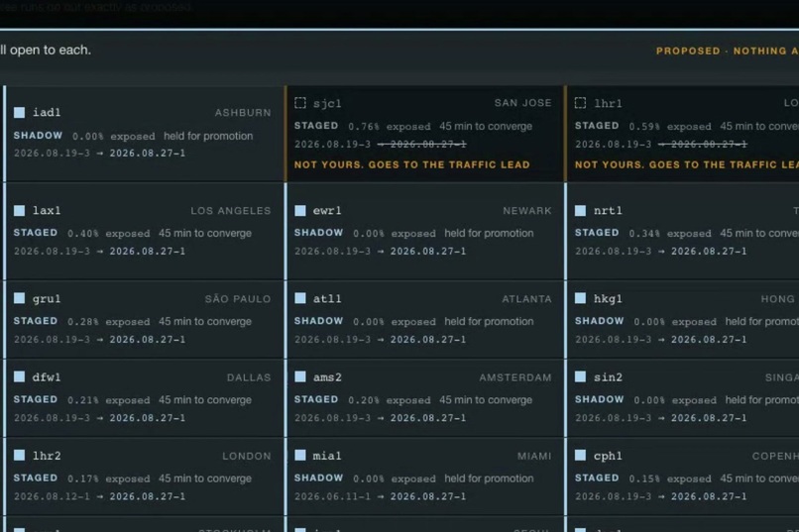
Task: Click 45 min to converge on dfw1 card
Action: point(205,400)
